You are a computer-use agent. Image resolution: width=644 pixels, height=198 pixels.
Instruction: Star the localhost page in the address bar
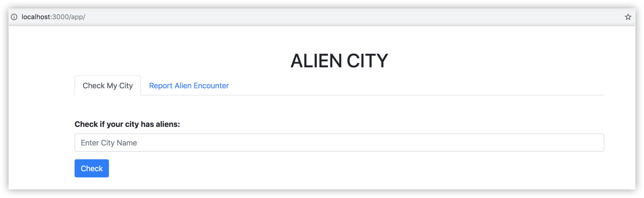coord(628,17)
